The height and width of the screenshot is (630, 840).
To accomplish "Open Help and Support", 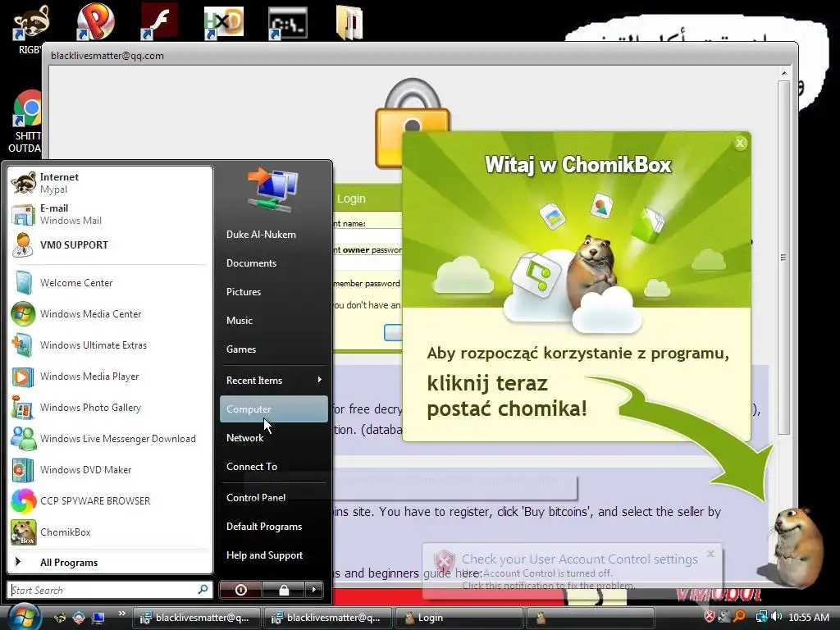I will [273, 555].
